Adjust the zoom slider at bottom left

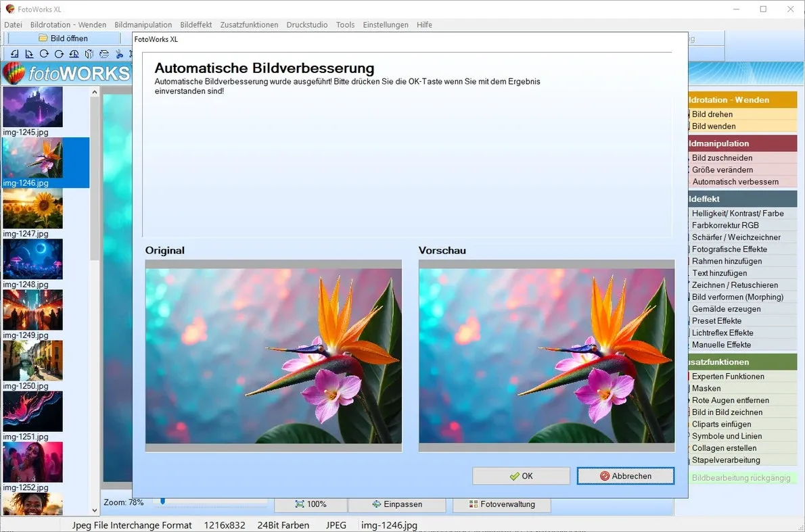pos(162,502)
